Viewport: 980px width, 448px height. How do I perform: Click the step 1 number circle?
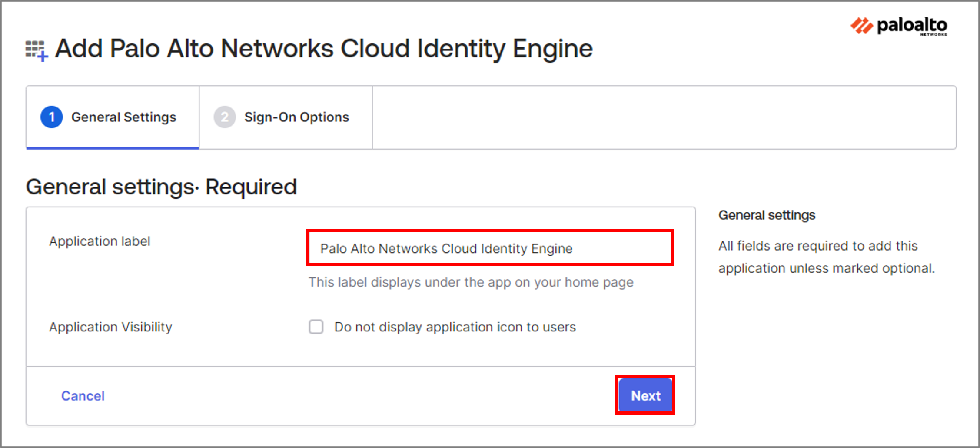pyautogui.click(x=51, y=117)
